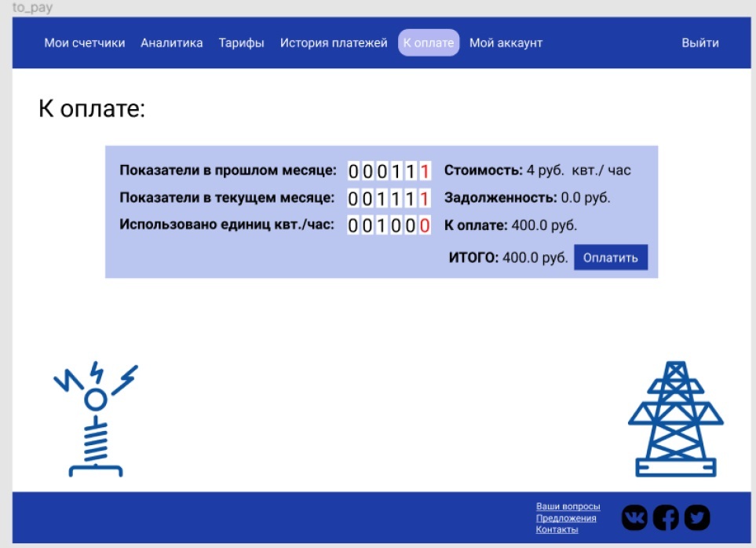Open the Мои счетчики menu item
The image size is (756, 548).
(84, 43)
